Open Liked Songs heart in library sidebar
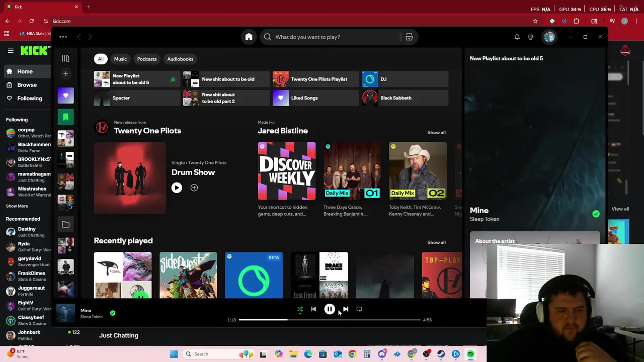 (x=65, y=96)
